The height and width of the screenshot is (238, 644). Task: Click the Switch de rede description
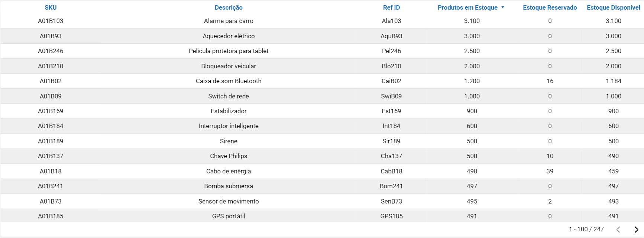point(228,96)
